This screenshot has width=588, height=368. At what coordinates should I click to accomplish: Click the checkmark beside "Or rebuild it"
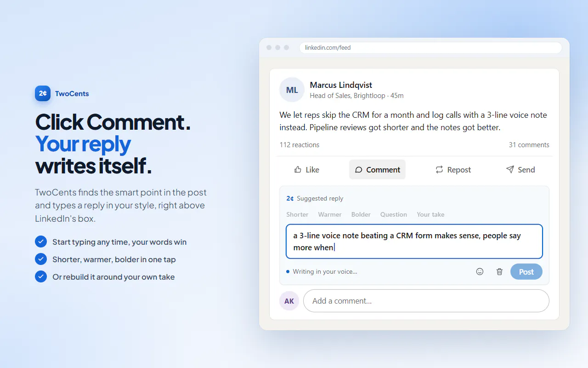pos(41,276)
